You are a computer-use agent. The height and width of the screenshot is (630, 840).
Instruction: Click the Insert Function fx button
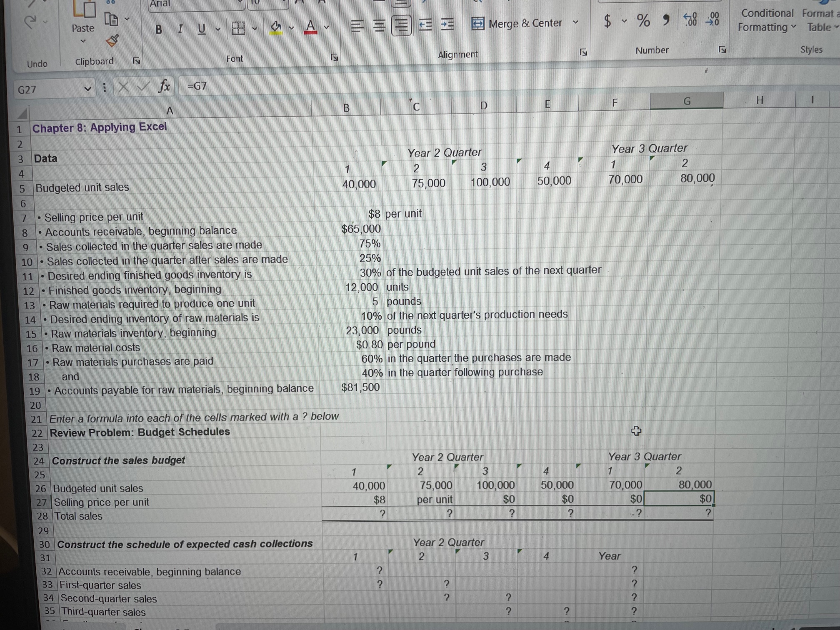(164, 87)
